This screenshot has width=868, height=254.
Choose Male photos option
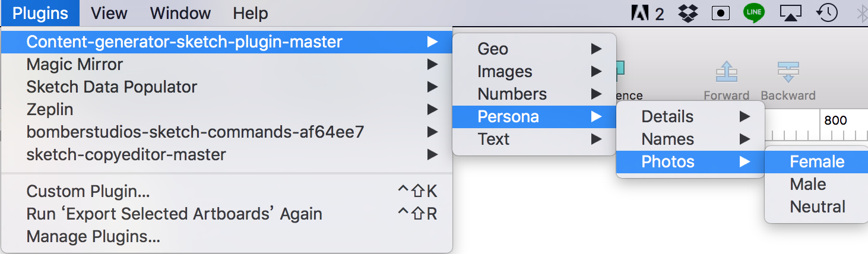pos(816,185)
